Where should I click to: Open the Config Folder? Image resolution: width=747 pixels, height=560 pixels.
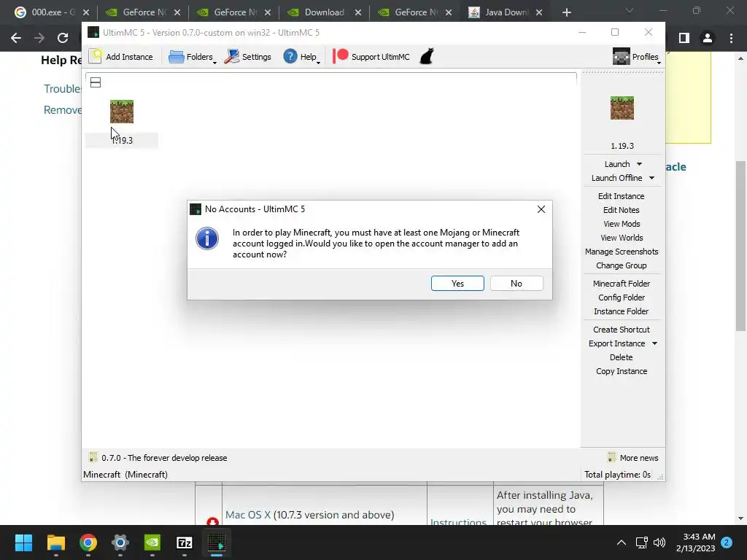(622, 297)
